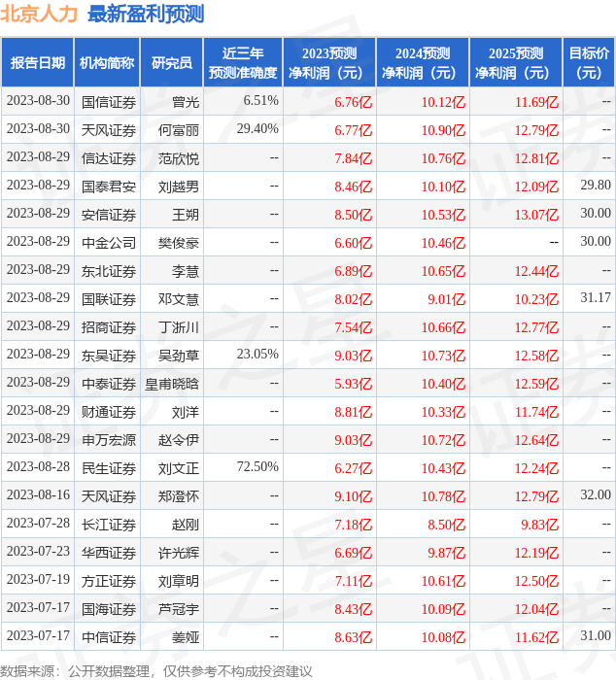Click researcher name 丁浙川
The image size is (616, 680).
[x=179, y=328]
